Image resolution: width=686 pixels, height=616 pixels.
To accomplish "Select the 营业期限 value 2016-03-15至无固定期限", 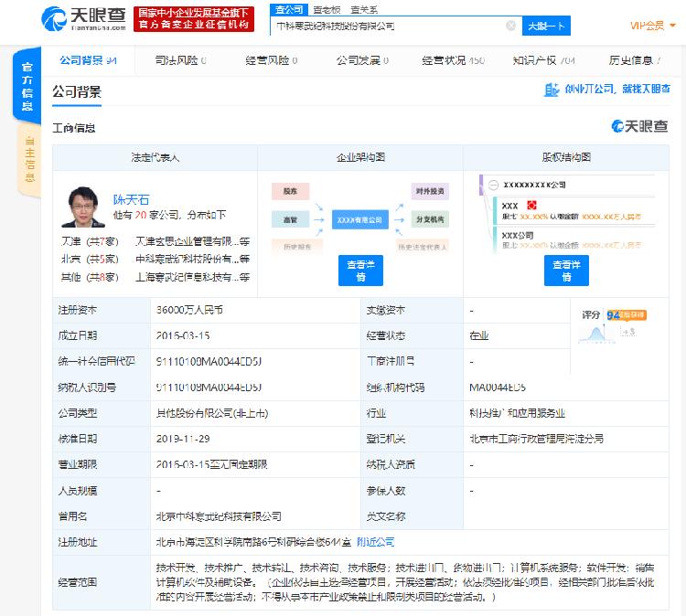I will click(212, 464).
